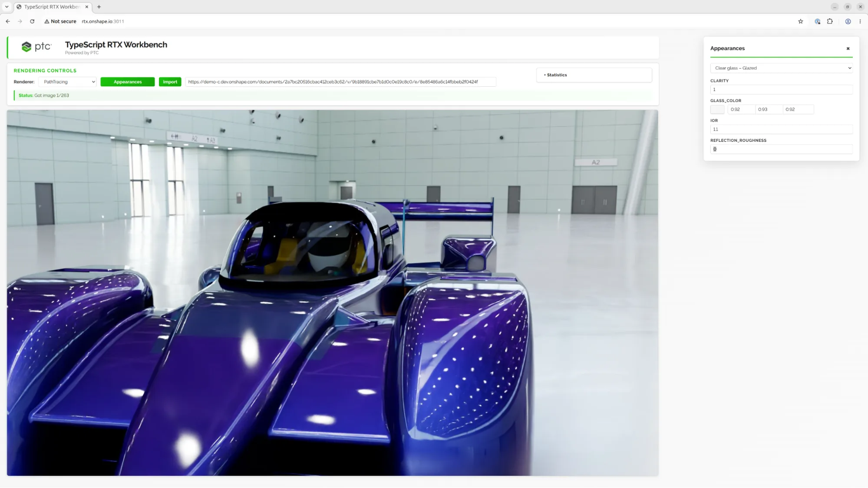The width and height of the screenshot is (868, 488).
Task: Close the Appearances panel
Action: [x=848, y=49]
